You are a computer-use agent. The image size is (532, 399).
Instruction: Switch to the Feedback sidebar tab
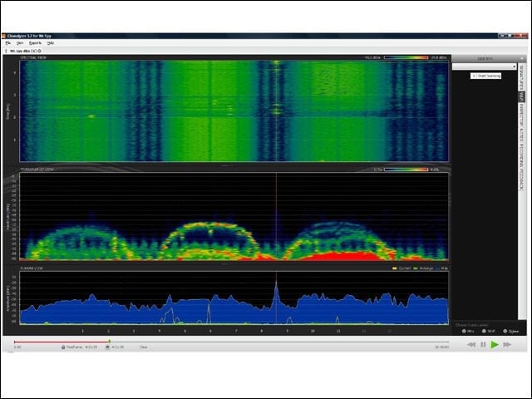[x=521, y=179]
